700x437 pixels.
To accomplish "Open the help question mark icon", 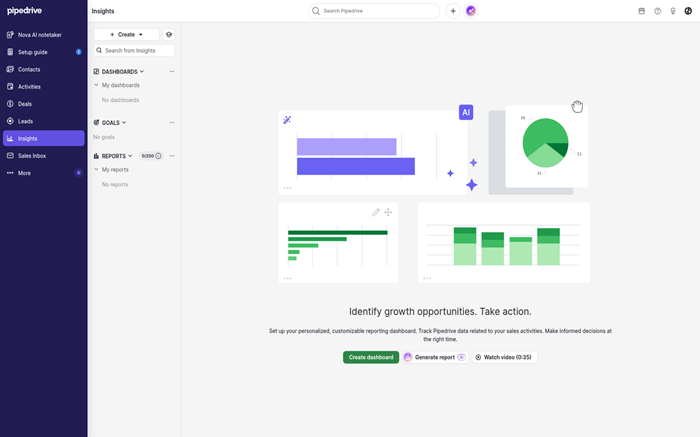I will (658, 11).
